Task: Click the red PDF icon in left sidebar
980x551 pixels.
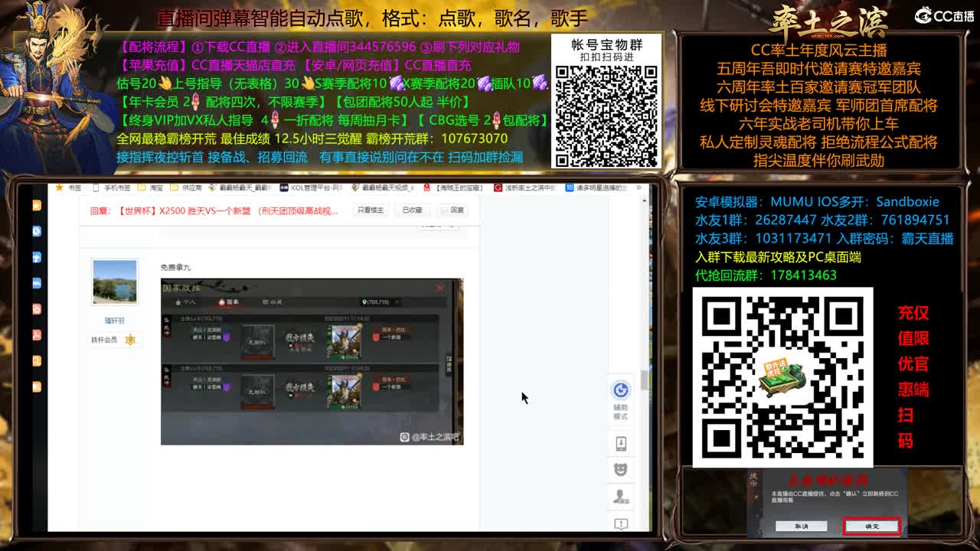Action: [x=37, y=335]
